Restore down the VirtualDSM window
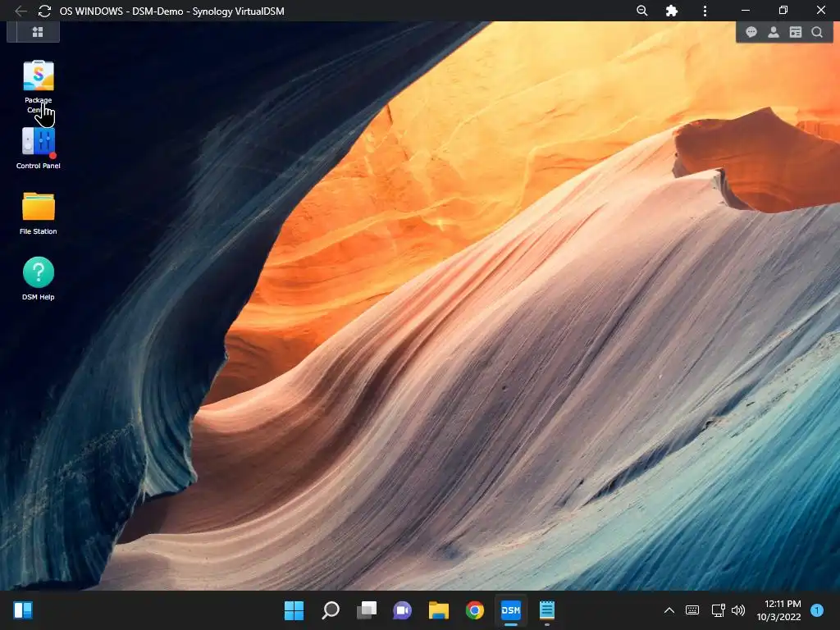The height and width of the screenshot is (630, 840). coord(783,11)
